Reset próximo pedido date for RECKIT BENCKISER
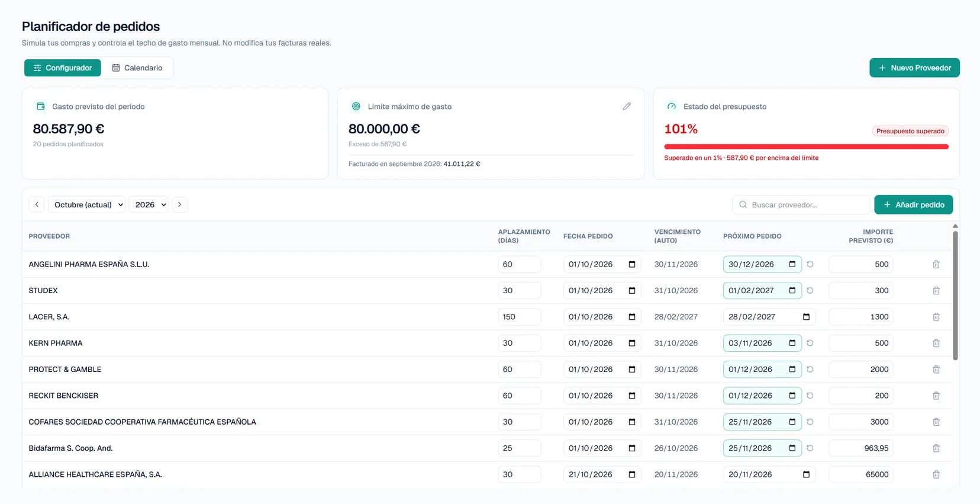980x504 pixels. tap(810, 396)
